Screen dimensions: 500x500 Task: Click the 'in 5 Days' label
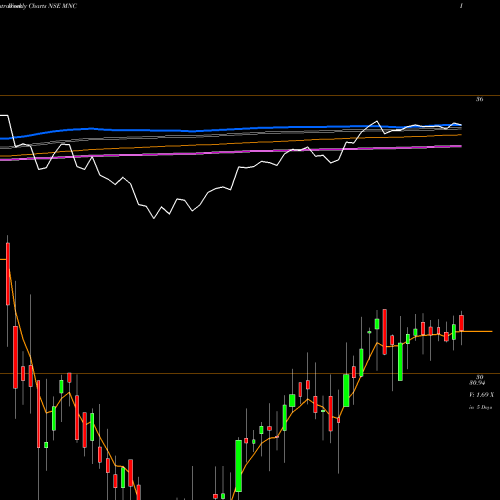481,407
